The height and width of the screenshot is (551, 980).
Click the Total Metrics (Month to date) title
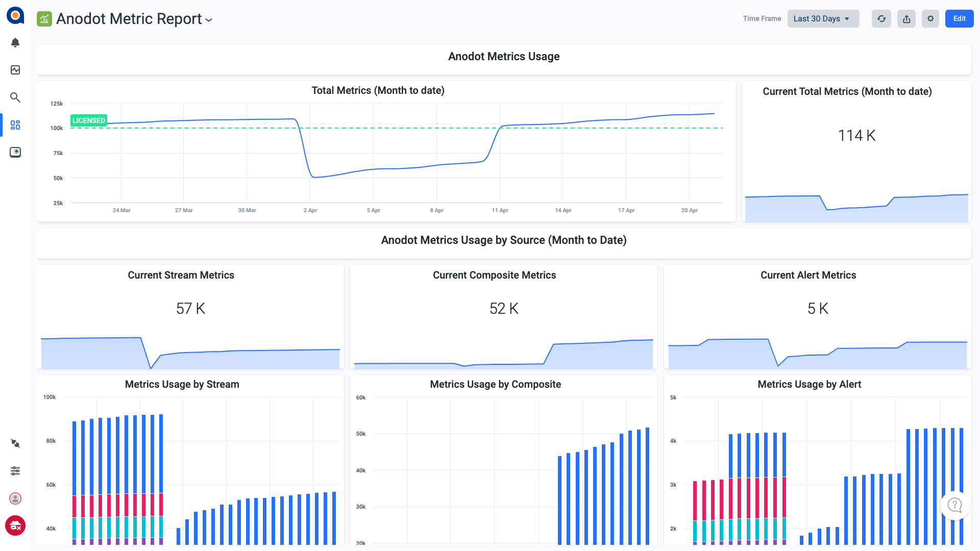(x=378, y=90)
